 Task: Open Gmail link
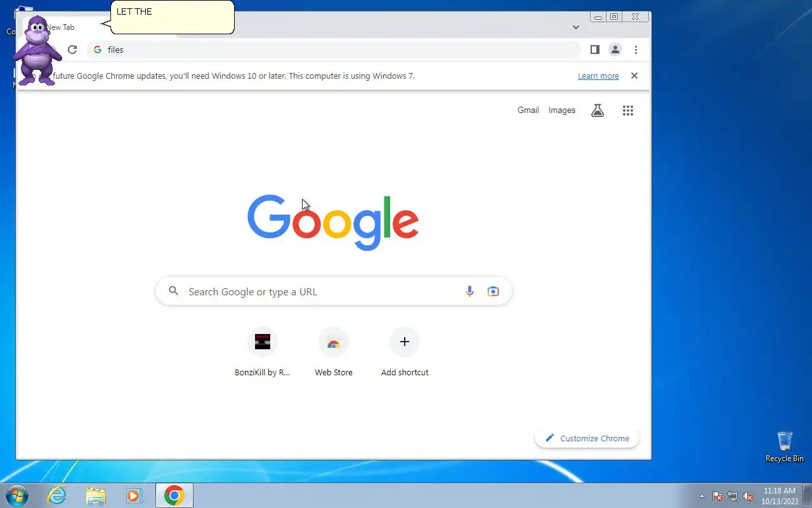(528, 110)
